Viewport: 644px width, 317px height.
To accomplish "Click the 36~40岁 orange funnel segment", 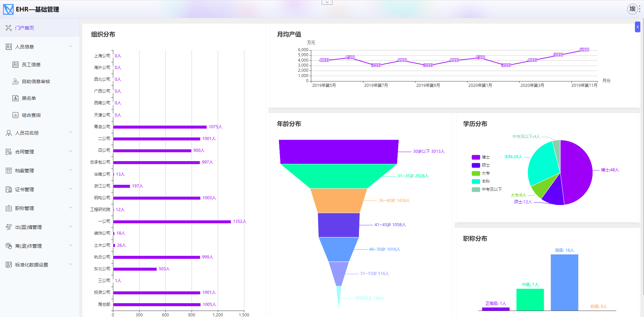I will [338, 201].
